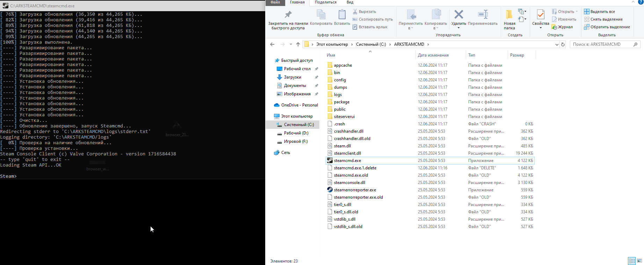Screen dimensions: 644x265
Task: Click the Переименовать ribbon icon
Action: click(x=483, y=17)
